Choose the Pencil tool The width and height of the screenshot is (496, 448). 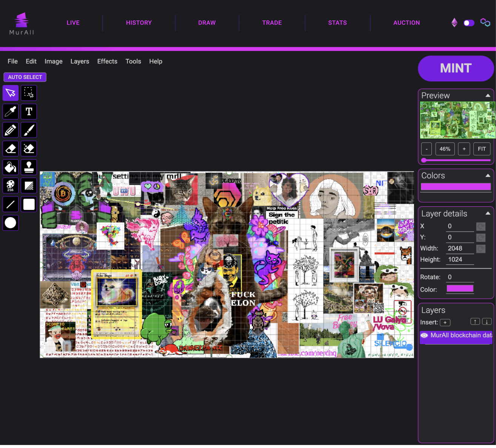(x=11, y=130)
